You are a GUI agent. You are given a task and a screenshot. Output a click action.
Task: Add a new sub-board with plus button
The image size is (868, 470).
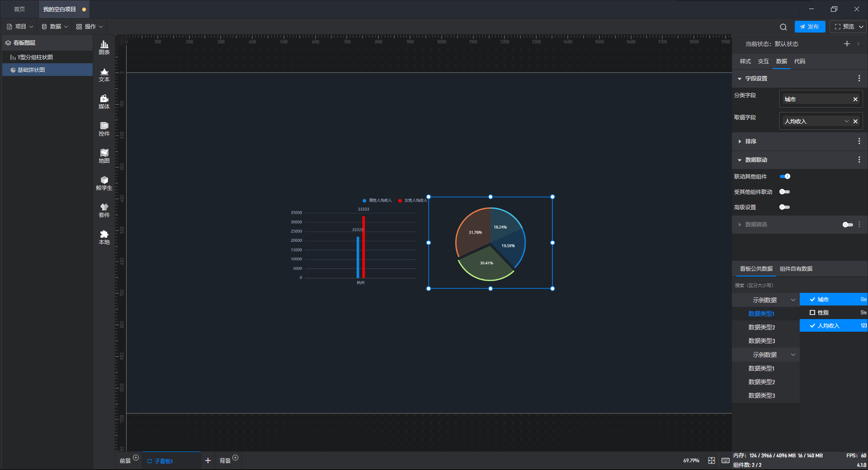[x=208, y=461]
